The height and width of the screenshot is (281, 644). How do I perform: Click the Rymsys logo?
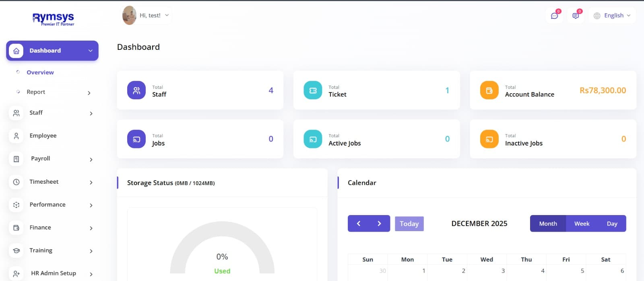point(53,18)
